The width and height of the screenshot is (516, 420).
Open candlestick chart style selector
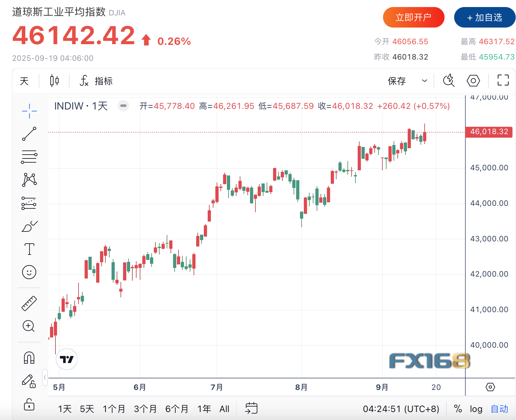click(54, 81)
